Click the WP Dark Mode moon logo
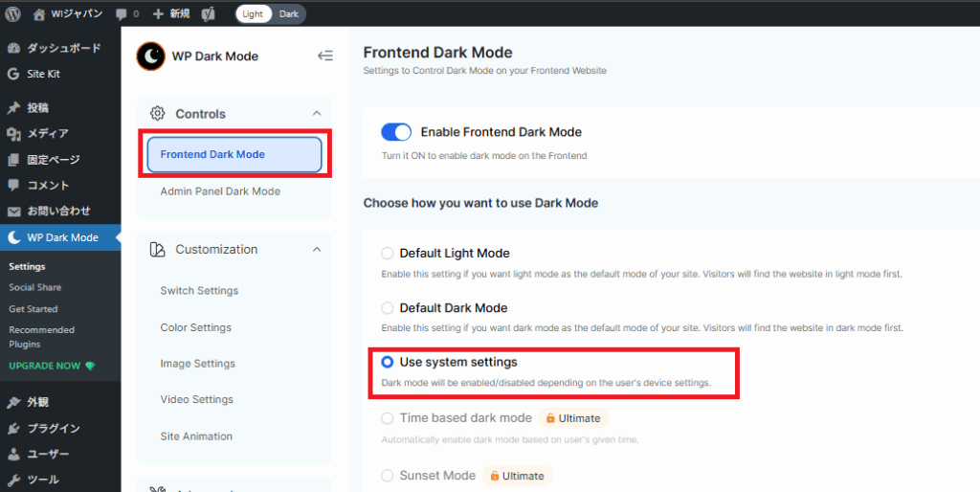Screen dimensions: 980x492 tap(150, 56)
